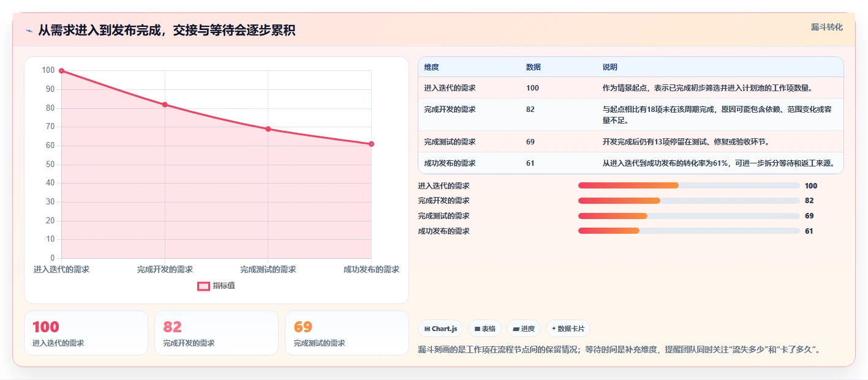Screen dimensions: 868x380
Task: Toggle the 指标值 legend swatch
Action: 204,286
